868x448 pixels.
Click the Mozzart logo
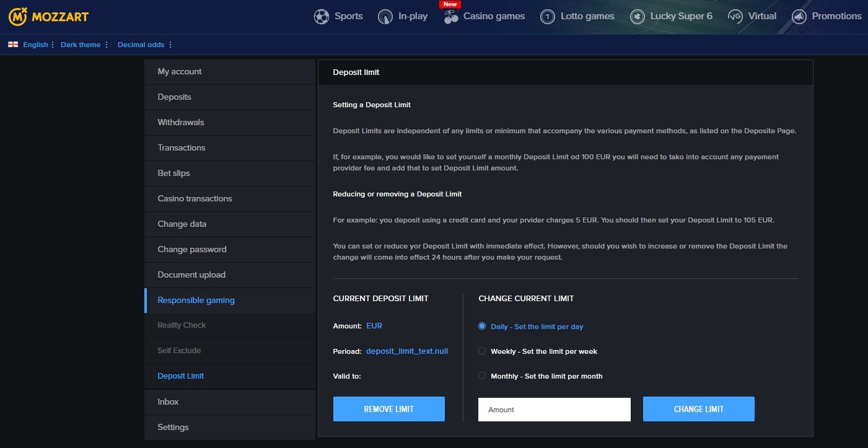coord(48,17)
